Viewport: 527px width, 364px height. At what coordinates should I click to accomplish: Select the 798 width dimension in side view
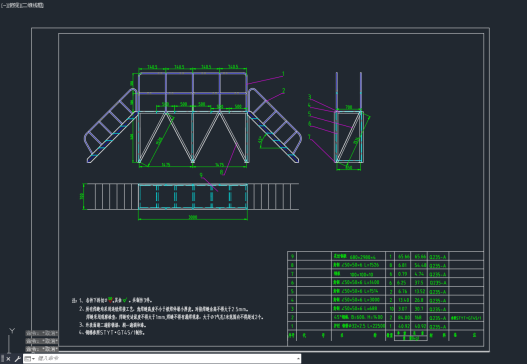[349, 107]
